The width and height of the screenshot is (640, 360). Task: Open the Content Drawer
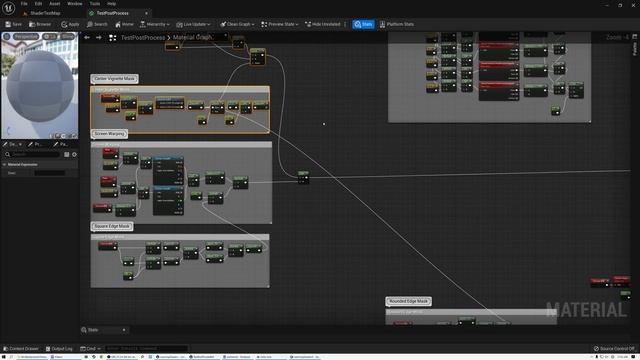point(21,349)
